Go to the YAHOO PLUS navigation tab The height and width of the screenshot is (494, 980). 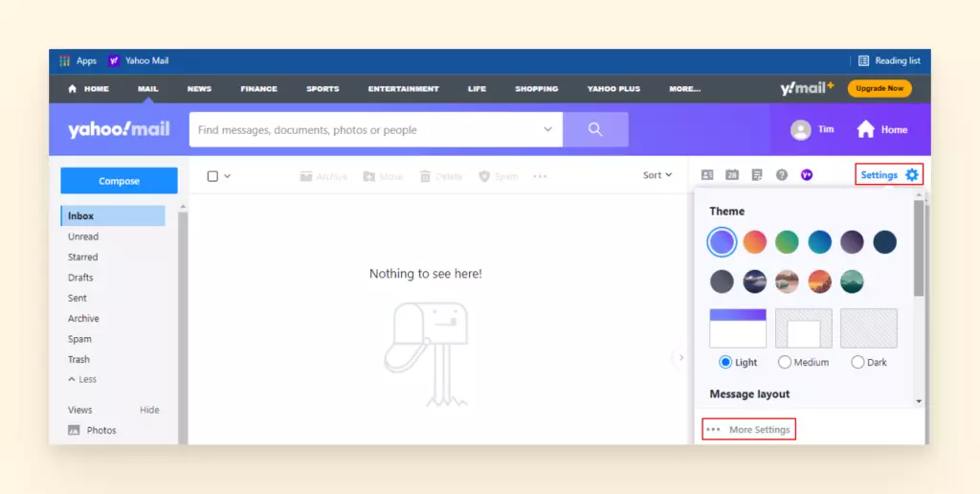pyautogui.click(x=613, y=89)
